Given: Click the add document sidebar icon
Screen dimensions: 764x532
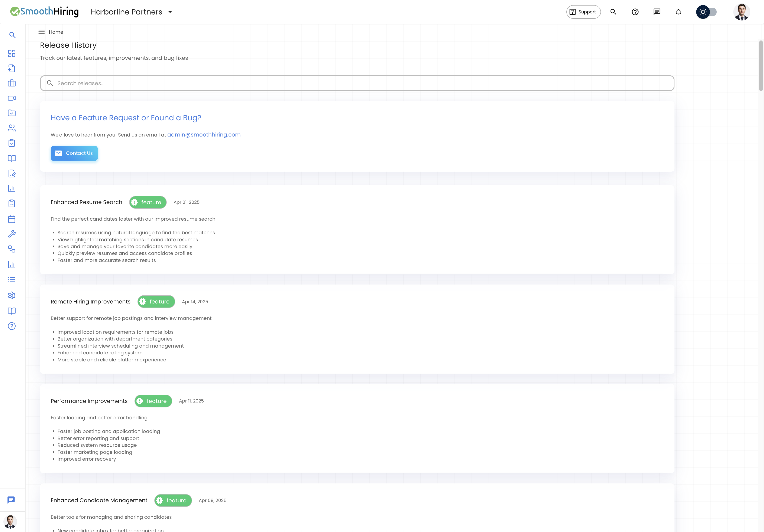Looking at the screenshot, I should 12,68.
